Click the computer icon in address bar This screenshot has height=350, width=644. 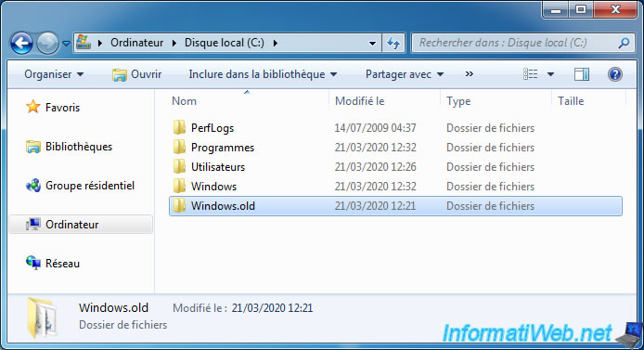coord(84,43)
